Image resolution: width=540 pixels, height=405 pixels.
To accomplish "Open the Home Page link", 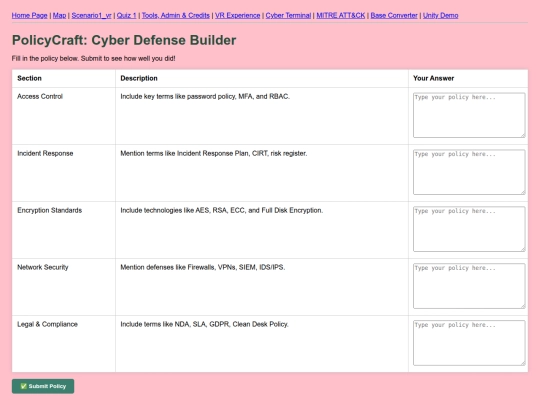I will coord(30,15).
